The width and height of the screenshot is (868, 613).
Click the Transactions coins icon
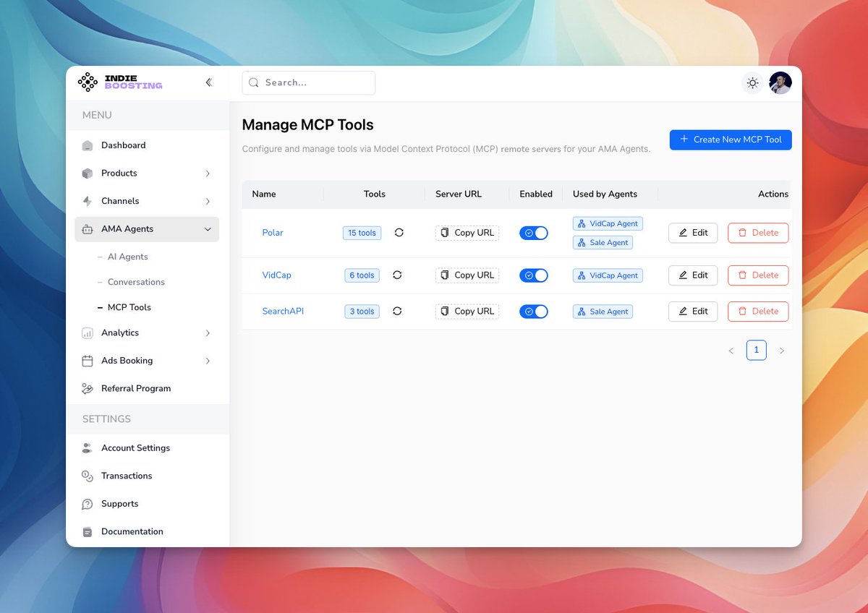click(88, 476)
